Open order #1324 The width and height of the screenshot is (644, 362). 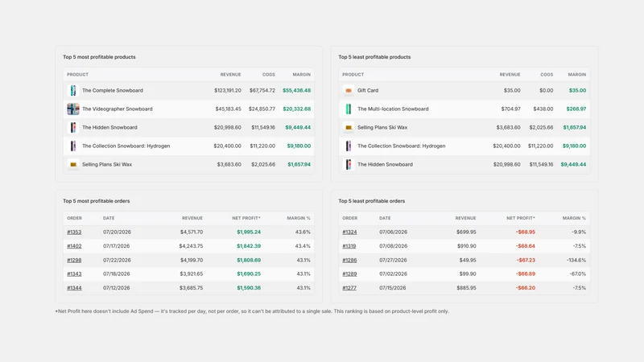tap(349, 232)
